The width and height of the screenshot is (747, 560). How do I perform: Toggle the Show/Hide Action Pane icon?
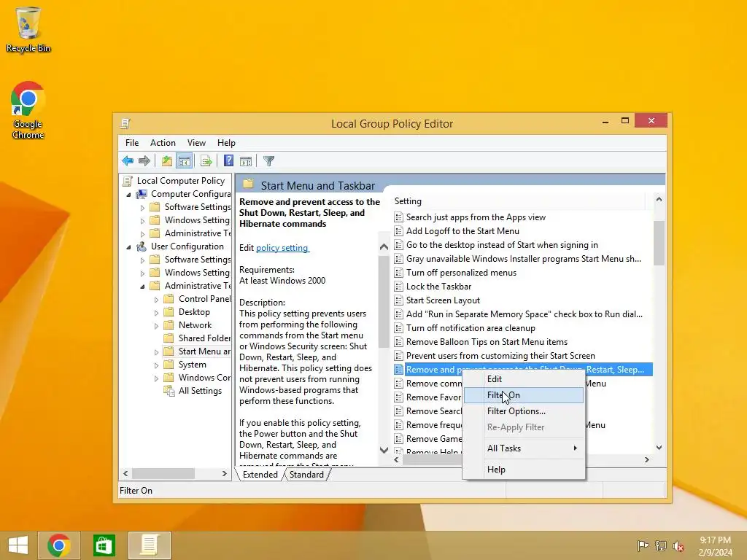click(246, 161)
